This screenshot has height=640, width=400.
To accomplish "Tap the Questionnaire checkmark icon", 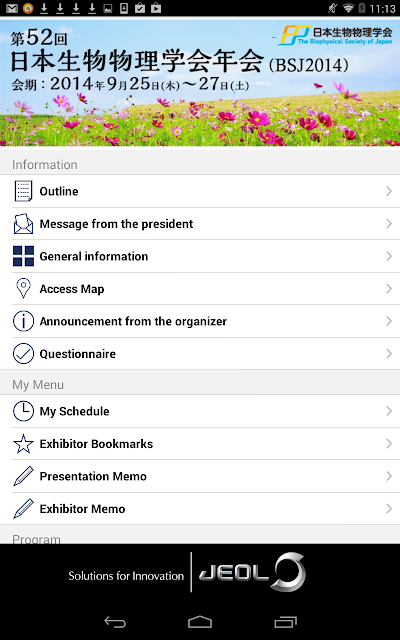I will pyautogui.click(x=23, y=353).
